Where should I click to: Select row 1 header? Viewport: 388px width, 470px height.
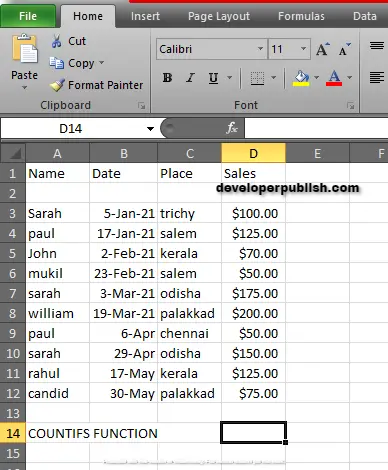coord(13,173)
